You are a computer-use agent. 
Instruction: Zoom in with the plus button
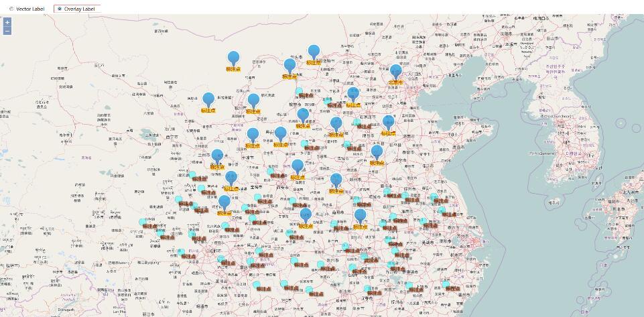(x=7, y=22)
